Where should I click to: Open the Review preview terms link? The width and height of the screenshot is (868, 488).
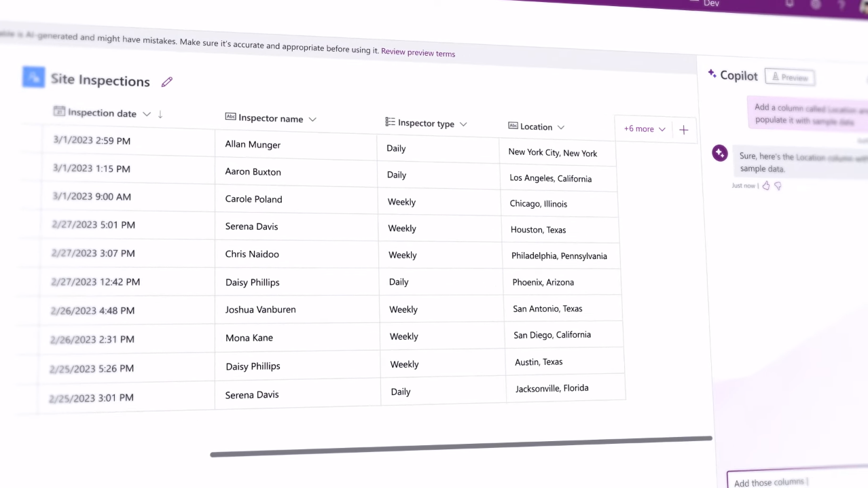point(418,52)
